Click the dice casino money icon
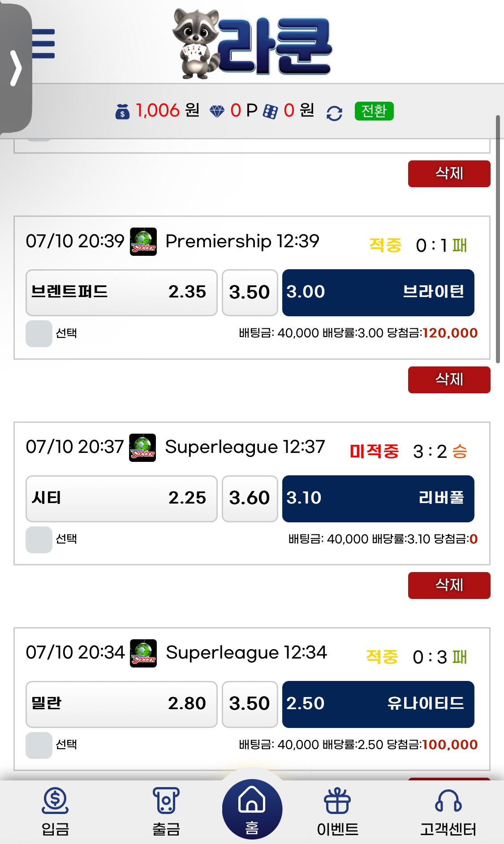Screen dimensions: 504x844 click(x=270, y=111)
